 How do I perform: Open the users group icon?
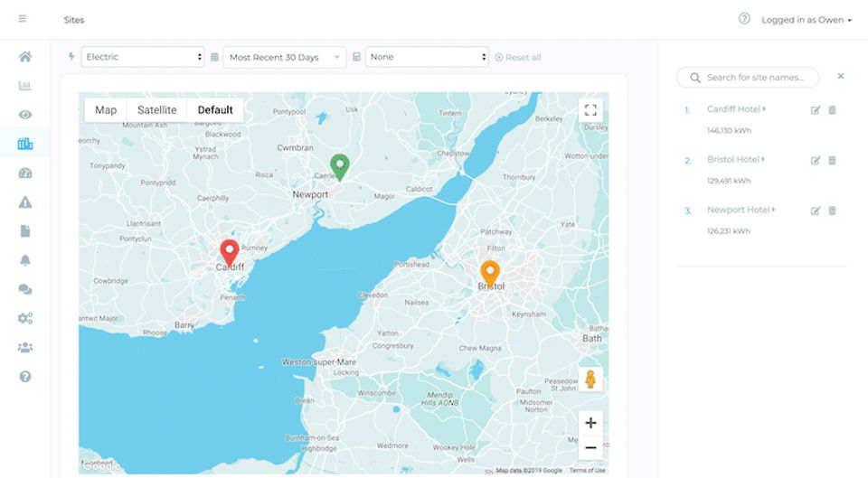(25, 348)
